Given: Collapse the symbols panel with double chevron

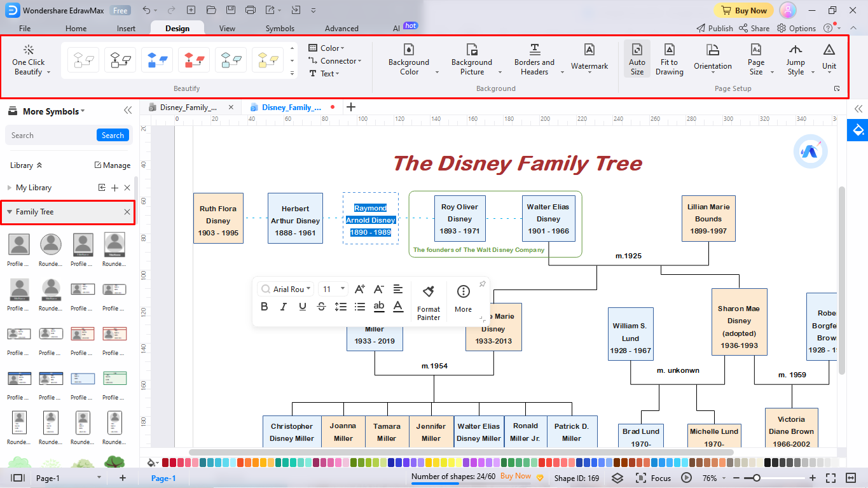Looking at the screenshot, I should pos(128,110).
